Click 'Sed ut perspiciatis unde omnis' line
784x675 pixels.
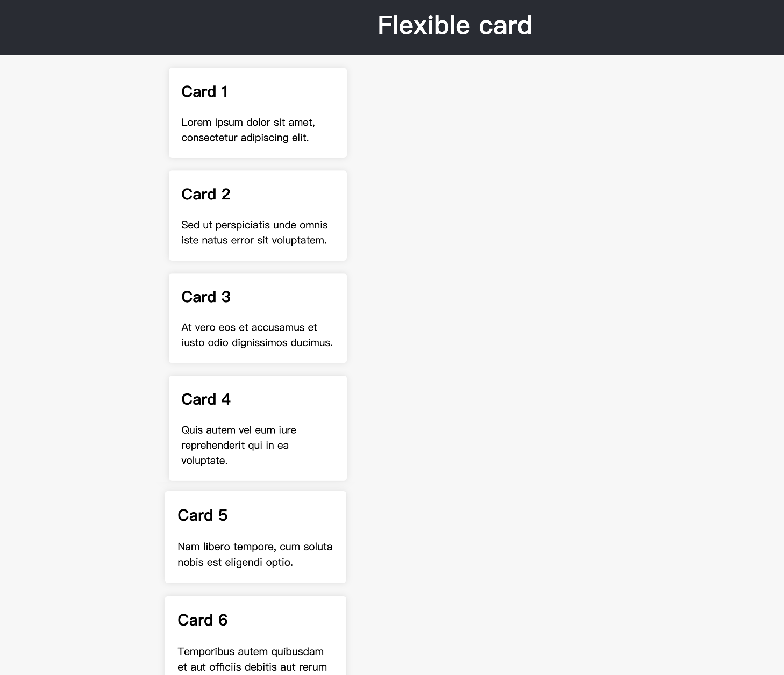click(x=254, y=225)
